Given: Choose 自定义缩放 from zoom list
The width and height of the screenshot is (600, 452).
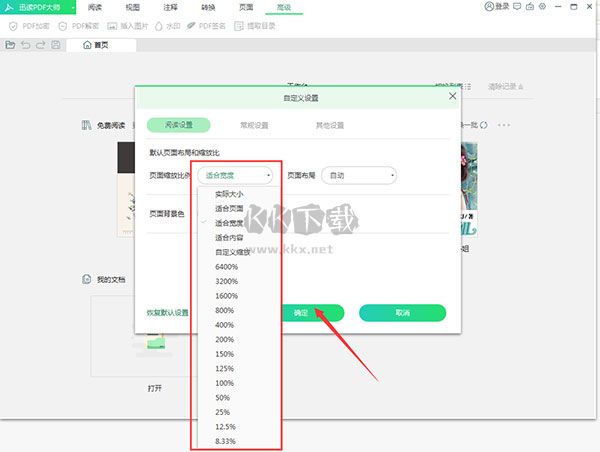Looking at the screenshot, I should (x=233, y=252).
